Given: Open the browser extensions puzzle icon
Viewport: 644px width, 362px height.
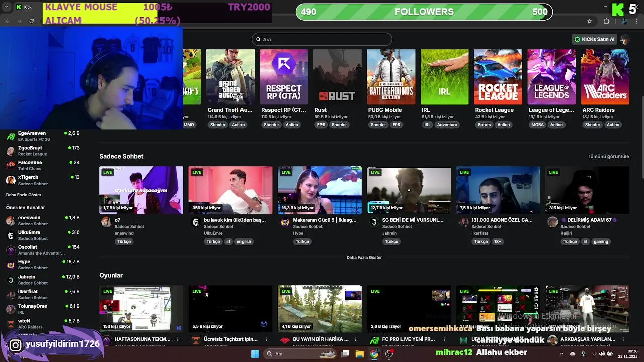Looking at the screenshot, I should 607,21.
